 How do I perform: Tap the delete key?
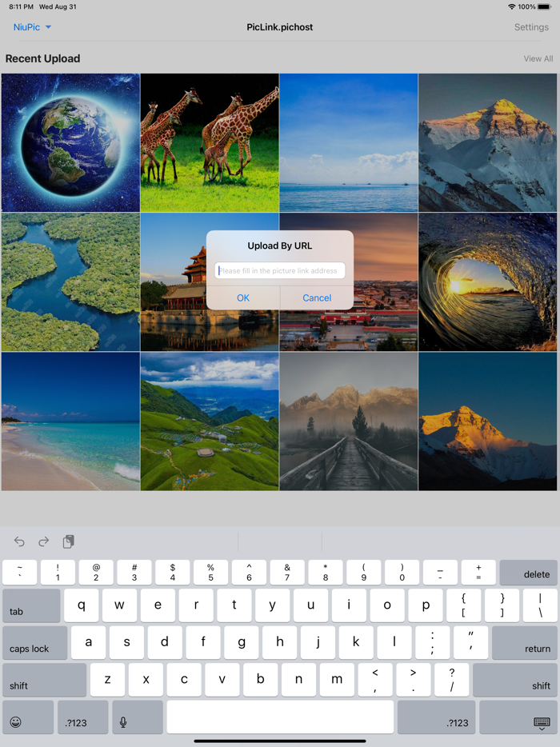pyautogui.click(x=528, y=572)
